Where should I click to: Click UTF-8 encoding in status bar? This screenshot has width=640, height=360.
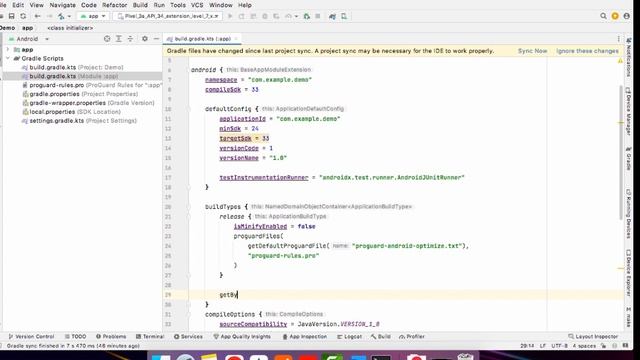pyautogui.click(x=559, y=346)
